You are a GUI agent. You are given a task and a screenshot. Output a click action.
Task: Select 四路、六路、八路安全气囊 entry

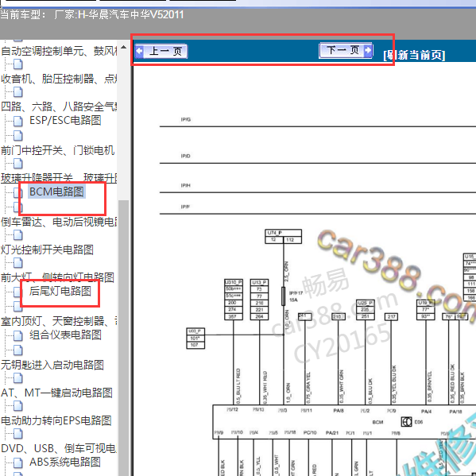click(x=59, y=106)
